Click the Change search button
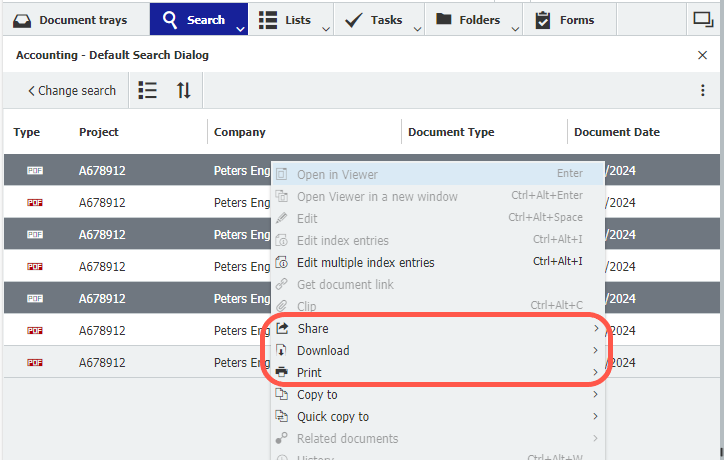Image resolution: width=724 pixels, height=460 pixels. 72,91
